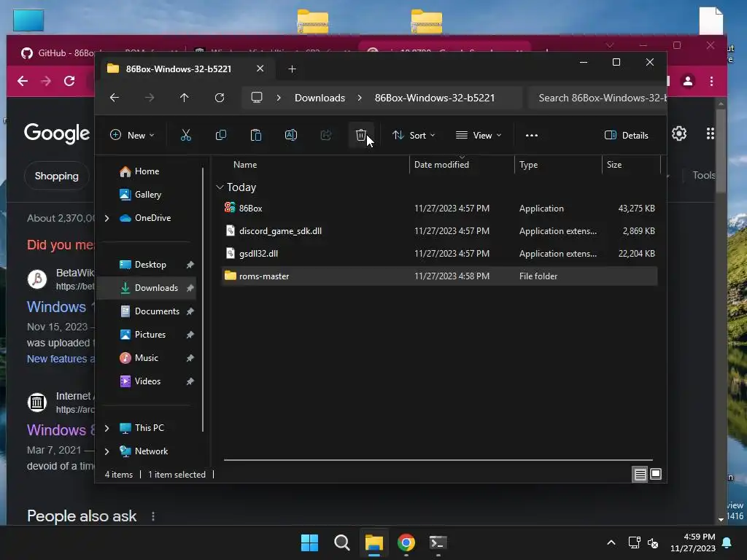Switch to details list view icon in status bar
The height and width of the screenshot is (560, 747).
640,474
